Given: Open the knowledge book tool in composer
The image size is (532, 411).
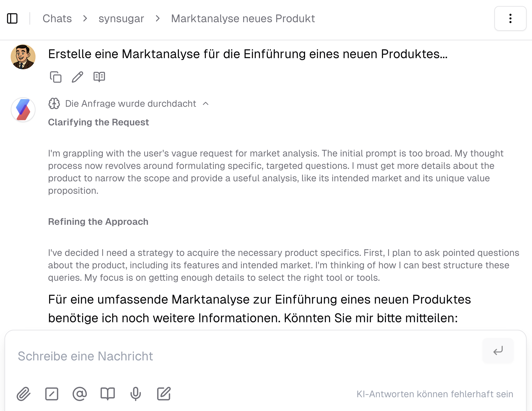Looking at the screenshot, I should (x=108, y=394).
